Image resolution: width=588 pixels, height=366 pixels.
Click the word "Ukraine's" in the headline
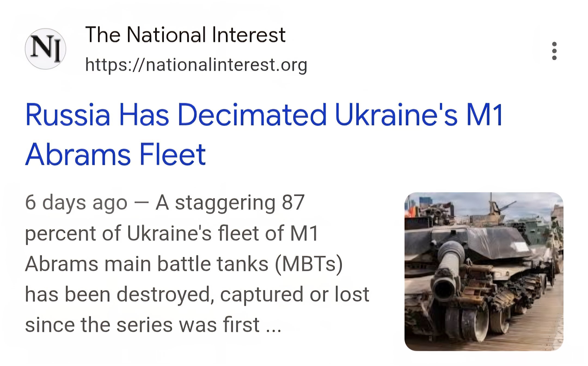click(396, 115)
